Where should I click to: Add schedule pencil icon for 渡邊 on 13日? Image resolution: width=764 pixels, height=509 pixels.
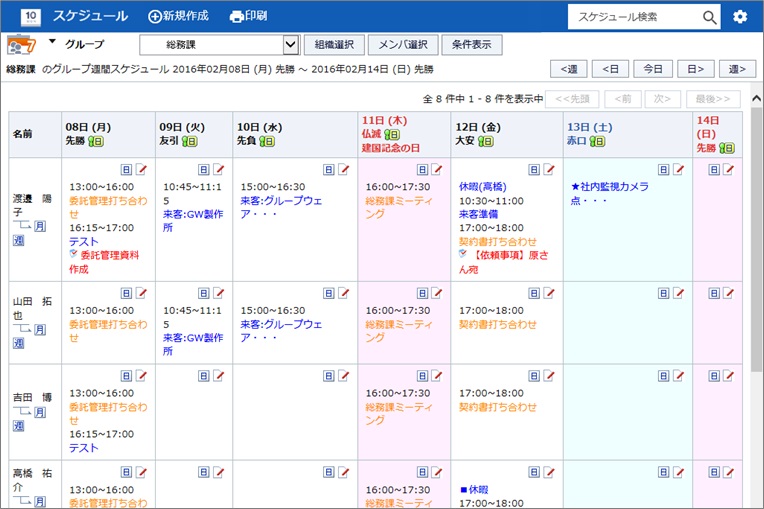tap(679, 170)
